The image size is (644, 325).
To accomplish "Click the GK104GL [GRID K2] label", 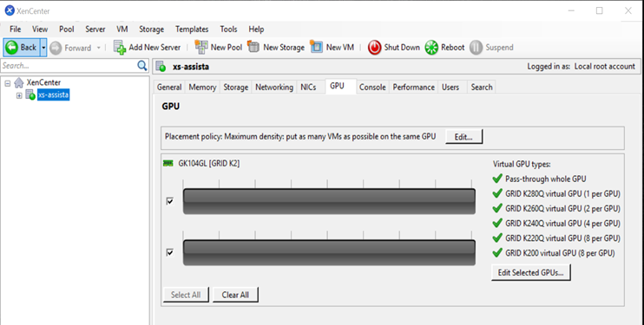I will click(208, 163).
